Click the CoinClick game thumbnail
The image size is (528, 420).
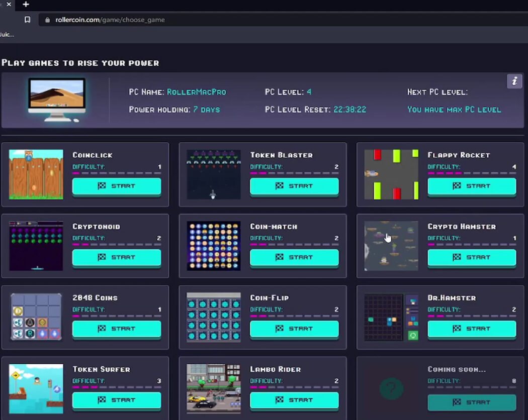pos(36,174)
